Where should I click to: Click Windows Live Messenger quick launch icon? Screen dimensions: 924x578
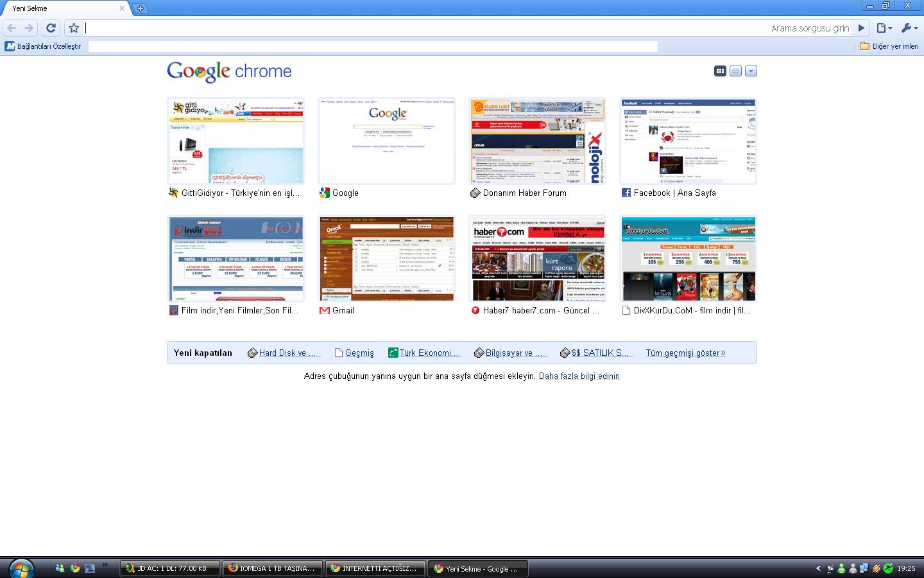[60, 568]
